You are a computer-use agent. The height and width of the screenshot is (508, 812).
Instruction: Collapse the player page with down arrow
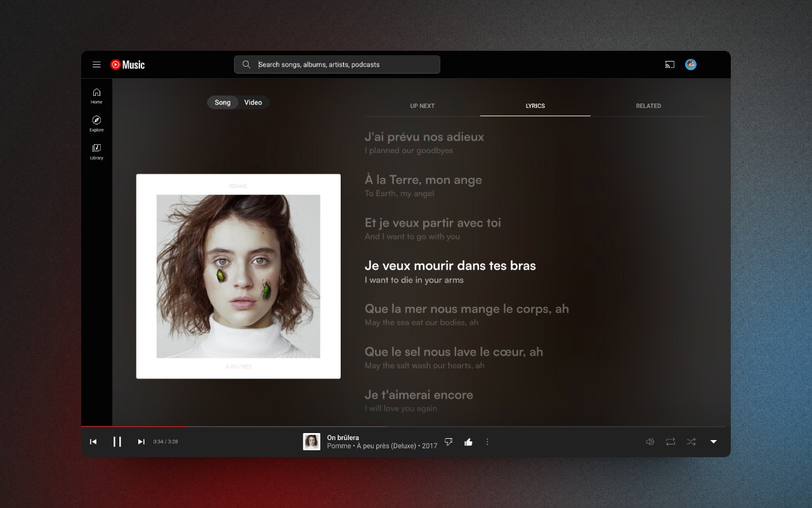tap(714, 442)
